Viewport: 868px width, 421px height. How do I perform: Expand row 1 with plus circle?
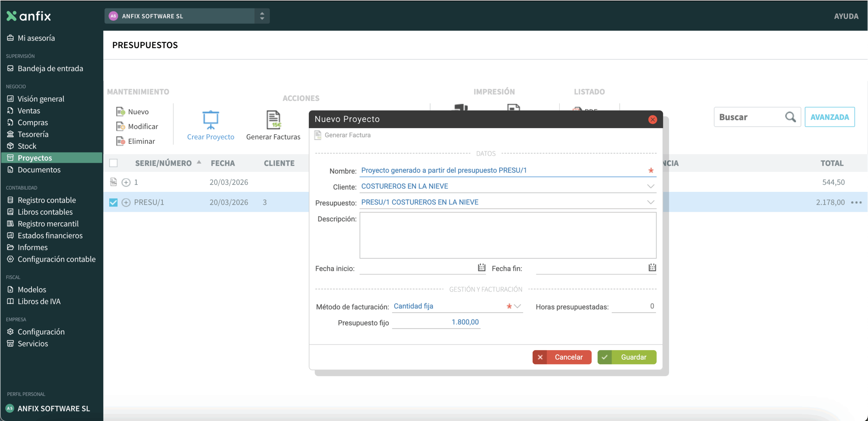click(x=126, y=182)
